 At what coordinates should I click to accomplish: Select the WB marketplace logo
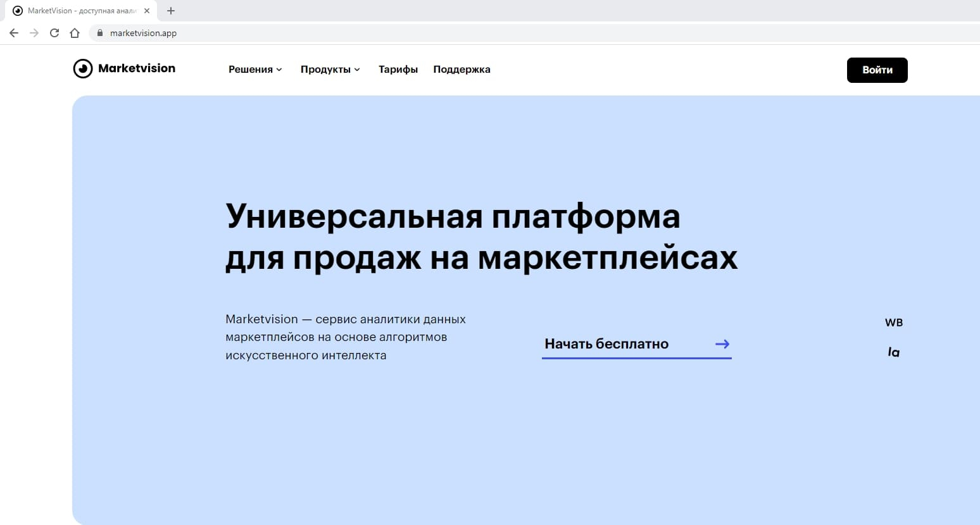(x=894, y=323)
